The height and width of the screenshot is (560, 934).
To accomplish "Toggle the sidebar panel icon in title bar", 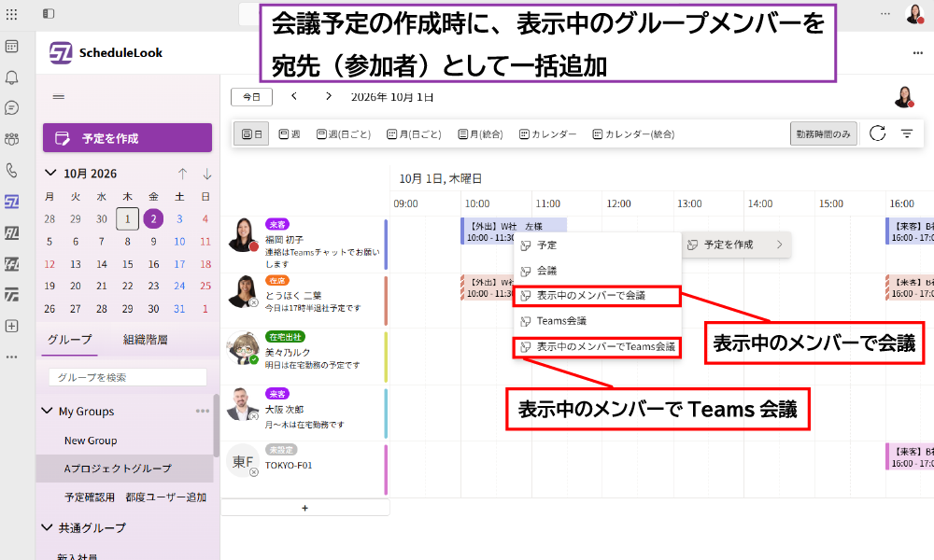I will 49,14.
